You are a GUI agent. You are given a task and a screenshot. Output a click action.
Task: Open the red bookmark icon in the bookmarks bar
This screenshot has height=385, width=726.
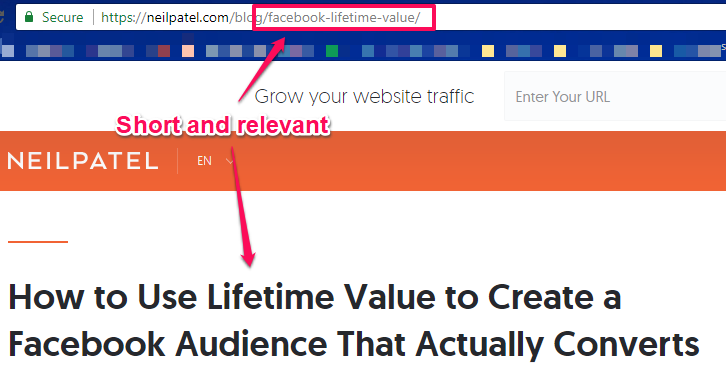coord(164,50)
